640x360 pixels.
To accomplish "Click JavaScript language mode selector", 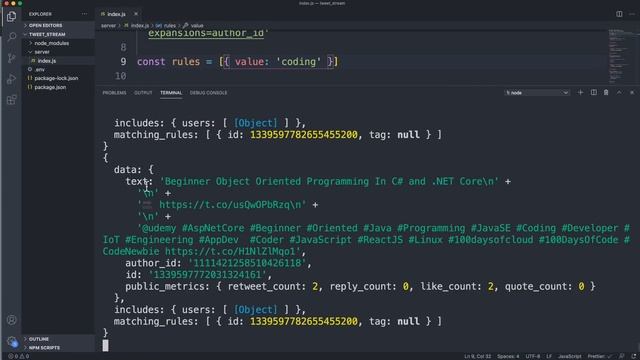I will [x=569, y=356].
